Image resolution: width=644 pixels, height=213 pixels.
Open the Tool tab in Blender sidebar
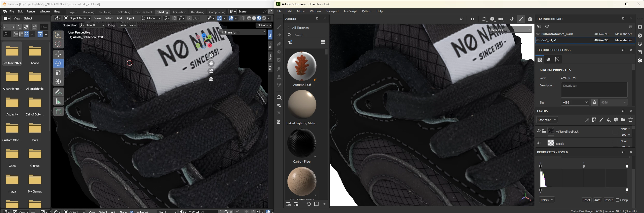click(x=270, y=46)
